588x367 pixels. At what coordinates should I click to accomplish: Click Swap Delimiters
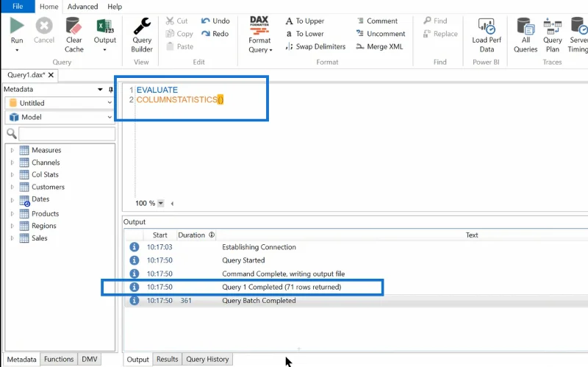[x=315, y=46]
